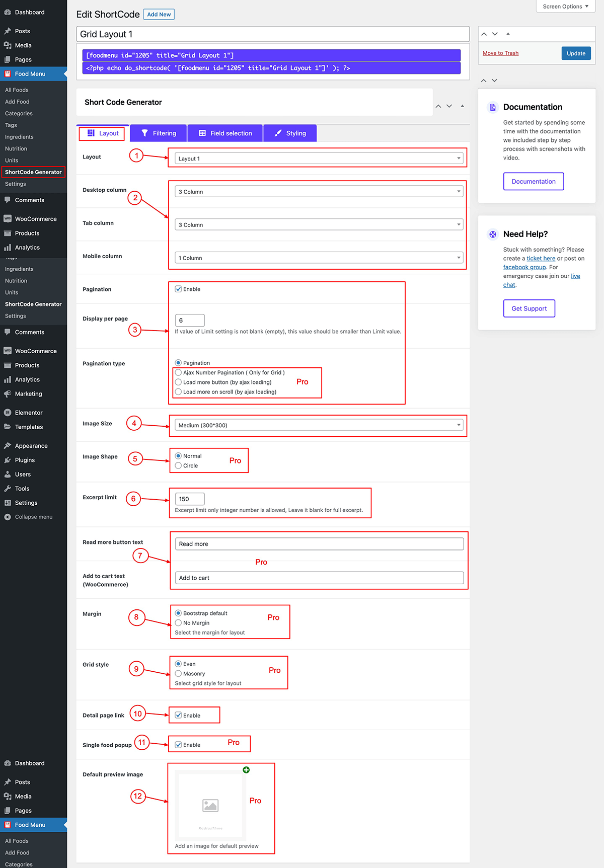Click the Tools wrench icon
604x868 pixels.
click(8, 489)
